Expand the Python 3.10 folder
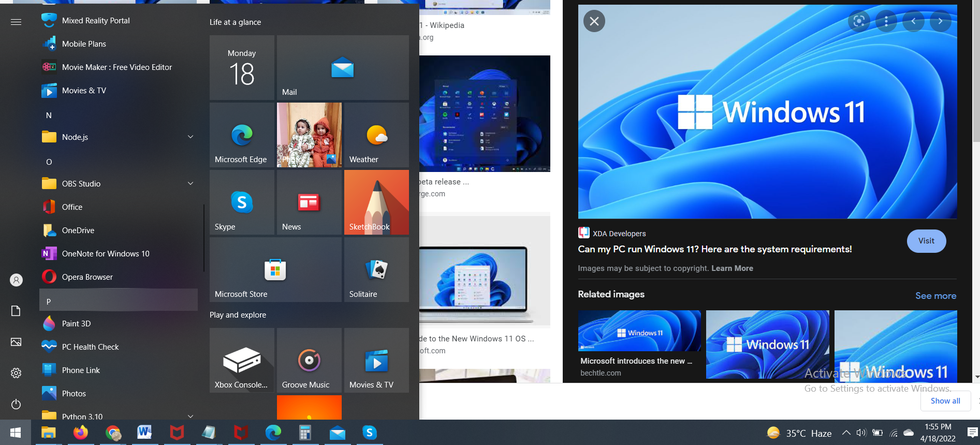Screen dimensions: 980x445 (x=119, y=414)
